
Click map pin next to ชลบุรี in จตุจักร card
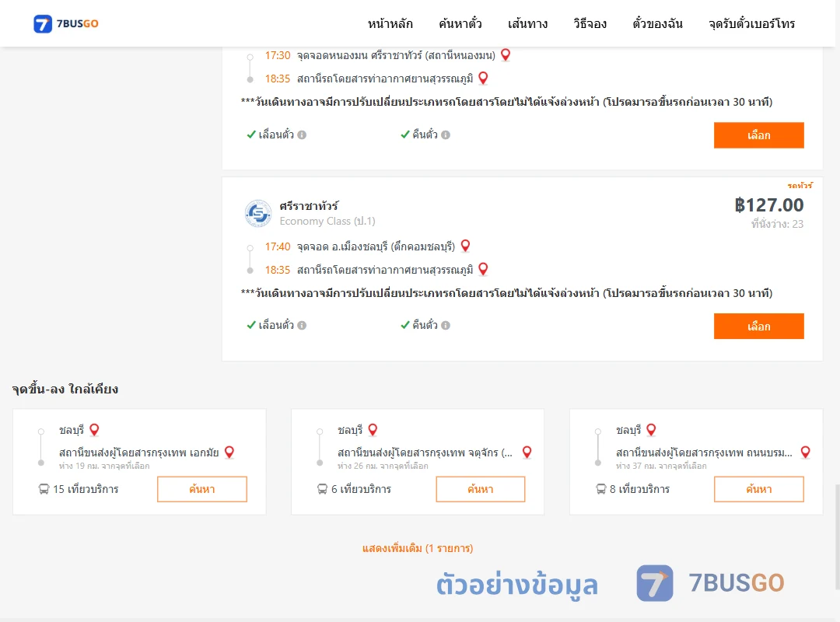click(x=373, y=430)
